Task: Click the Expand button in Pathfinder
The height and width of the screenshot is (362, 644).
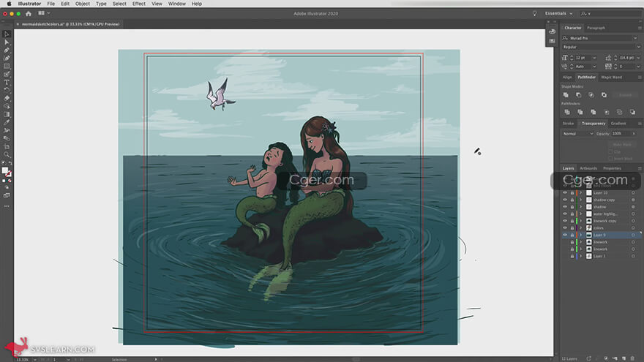Action: point(625,95)
